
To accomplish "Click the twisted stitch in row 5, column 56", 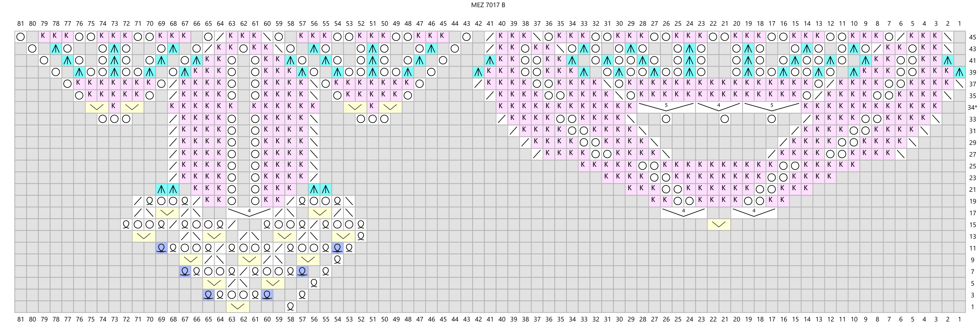I will tap(314, 283).
